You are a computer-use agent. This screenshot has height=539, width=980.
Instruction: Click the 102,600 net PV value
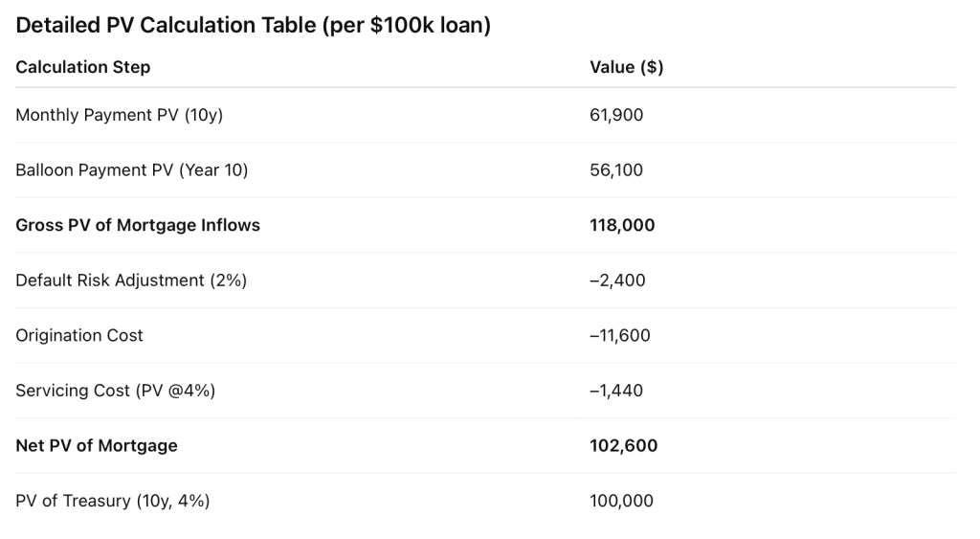(623, 445)
